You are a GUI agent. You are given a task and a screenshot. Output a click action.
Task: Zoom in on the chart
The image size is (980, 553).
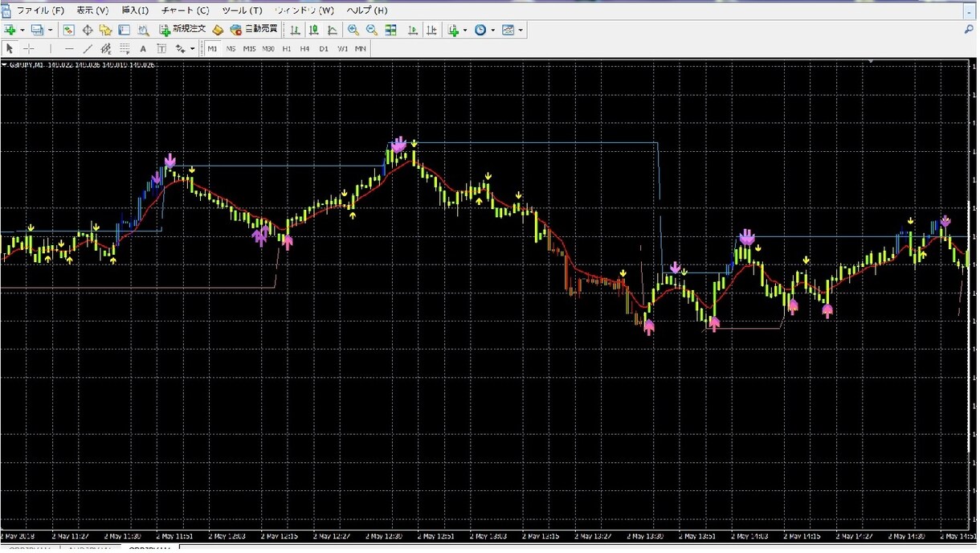coord(353,30)
